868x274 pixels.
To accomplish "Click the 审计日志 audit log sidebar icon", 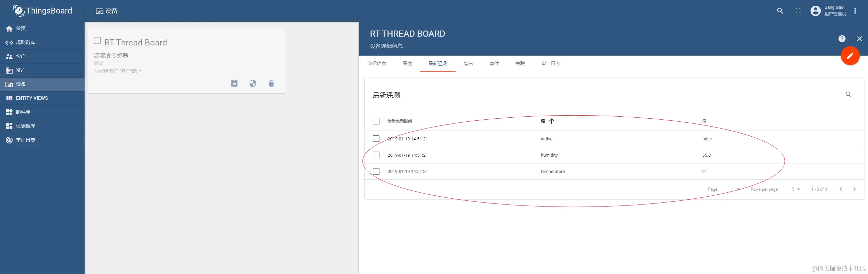I will tap(9, 140).
